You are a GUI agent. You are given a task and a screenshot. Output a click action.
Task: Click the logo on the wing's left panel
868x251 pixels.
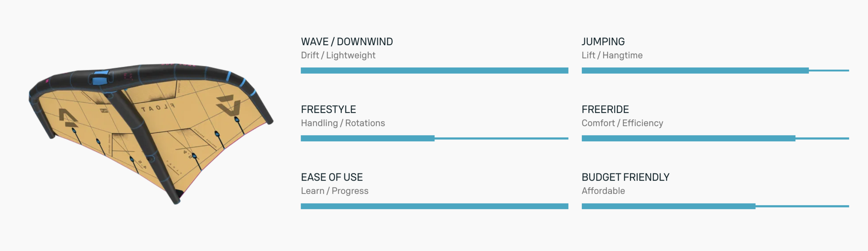coord(68,118)
